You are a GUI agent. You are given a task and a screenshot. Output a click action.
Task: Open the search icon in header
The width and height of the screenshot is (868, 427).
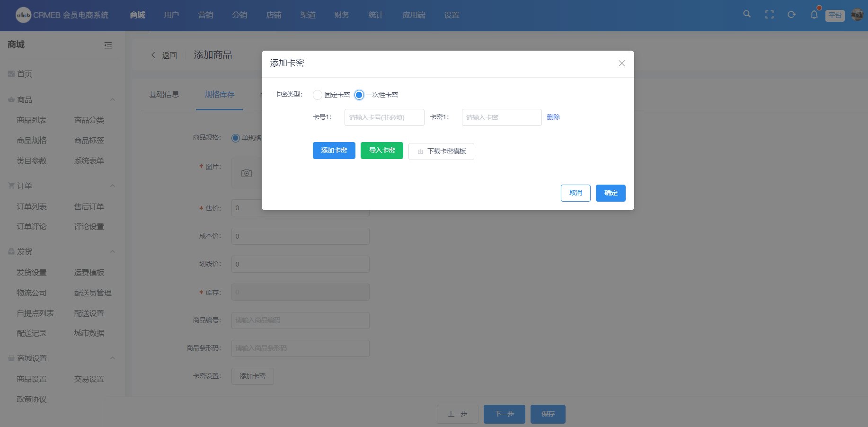coord(747,14)
